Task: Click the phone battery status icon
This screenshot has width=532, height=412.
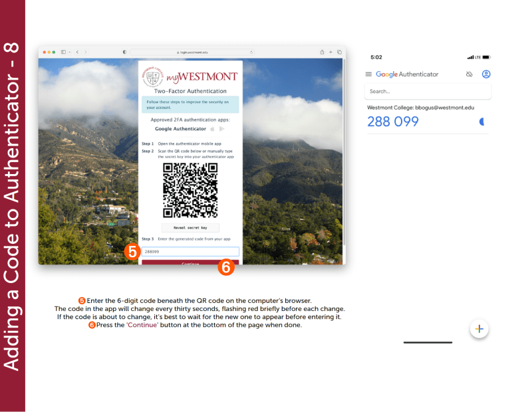Action: [x=487, y=57]
